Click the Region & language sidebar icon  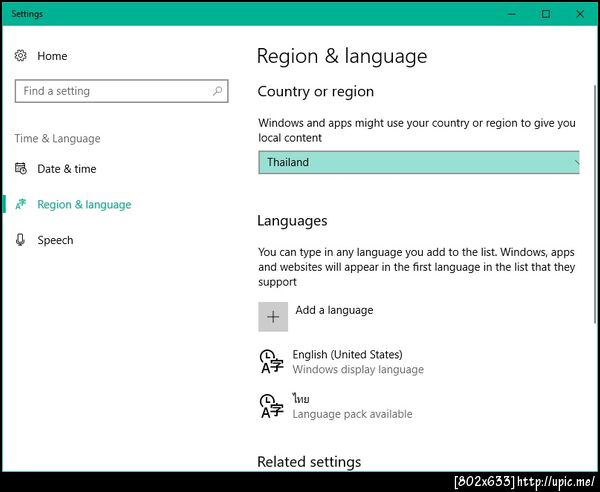pos(20,204)
